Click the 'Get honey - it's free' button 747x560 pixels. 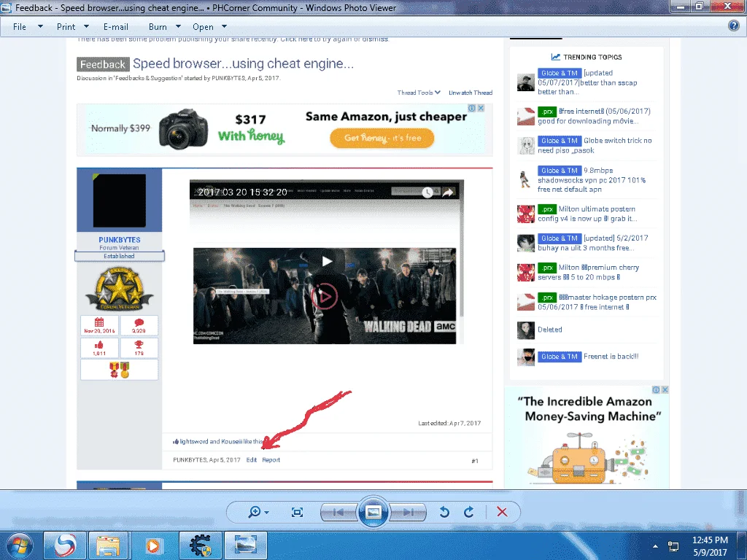click(382, 138)
